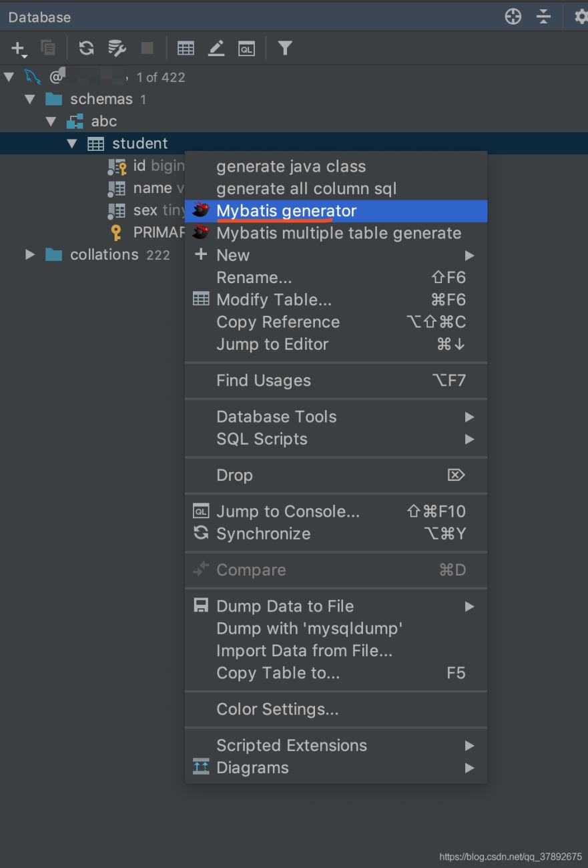
Task: Open Color Settings...
Action: pyautogui.click(x=336, y=709)
